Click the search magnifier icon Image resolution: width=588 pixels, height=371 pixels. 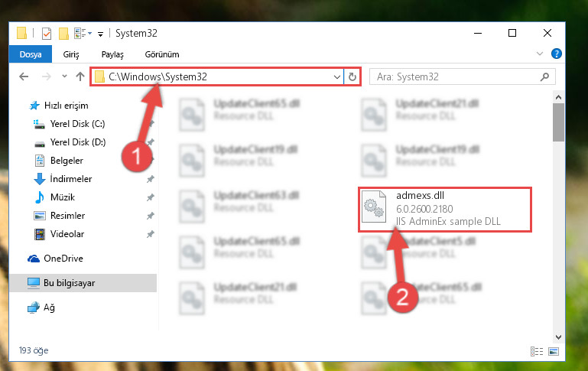pyautogui.click(x=544, y=77)
